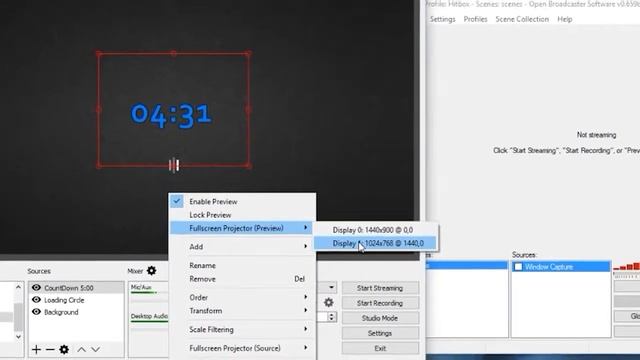Select highlighted scene row in right window
The image size is (640, 360).
pyautogui.click(x=467, y=265)
